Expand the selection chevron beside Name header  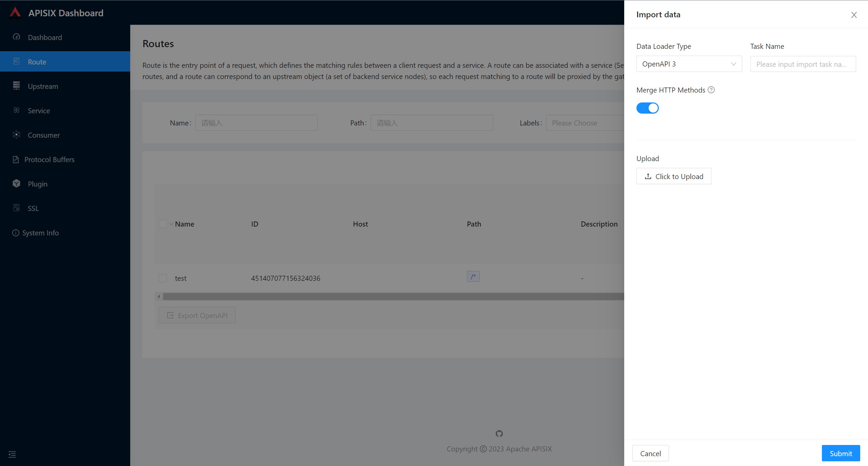click(171, 224)
